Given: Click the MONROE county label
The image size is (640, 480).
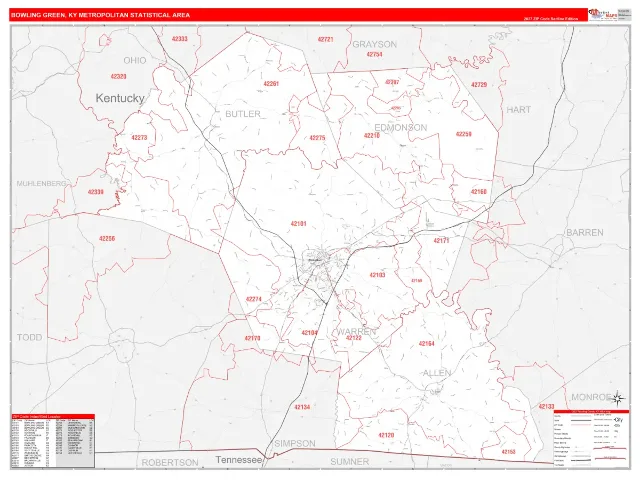Looking at the screenshot, I should (x=591, y=397).
